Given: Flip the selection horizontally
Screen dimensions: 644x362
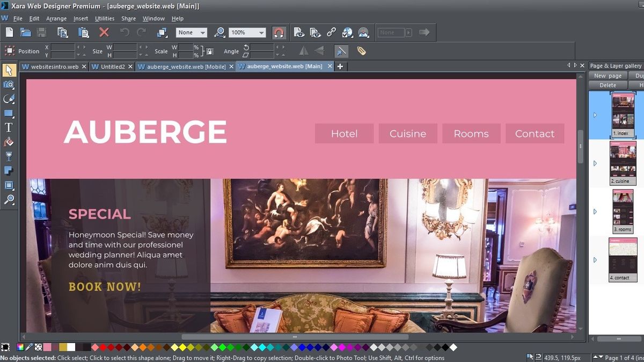Looking at the screenshot, I should pyautogui.click(x=303, y=51).
